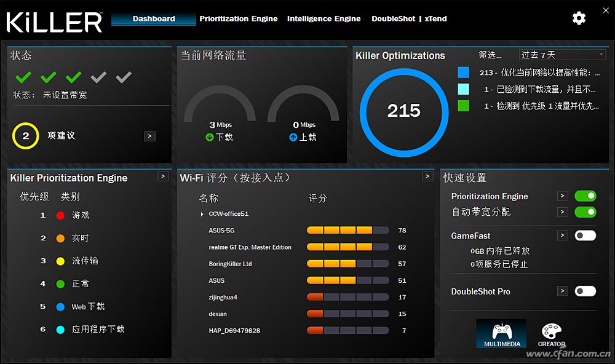Open the 项建议 suggestions arrow
The image size is (615, 364).
pos(150,136)
